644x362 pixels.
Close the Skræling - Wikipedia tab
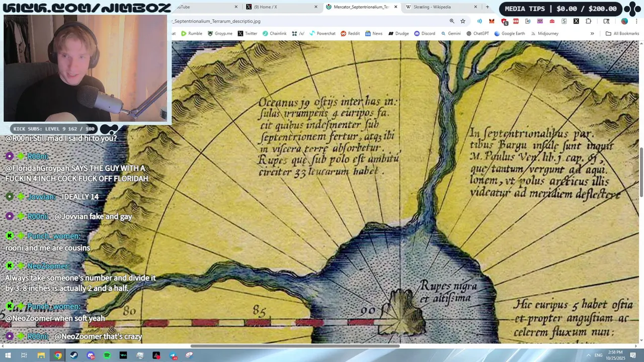475,7
